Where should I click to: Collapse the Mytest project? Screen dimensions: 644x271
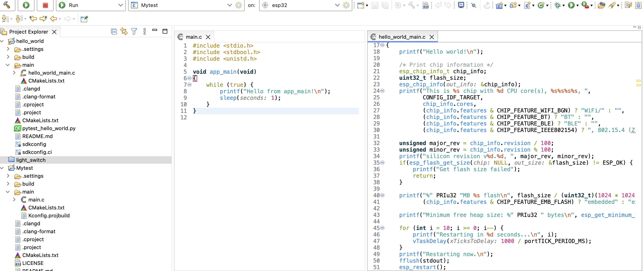[x=2, y=168]
